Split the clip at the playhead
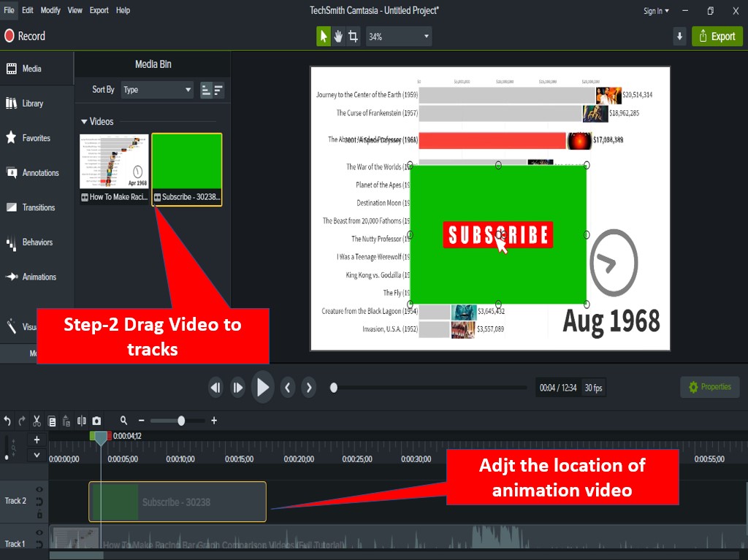 pos(82,421)
